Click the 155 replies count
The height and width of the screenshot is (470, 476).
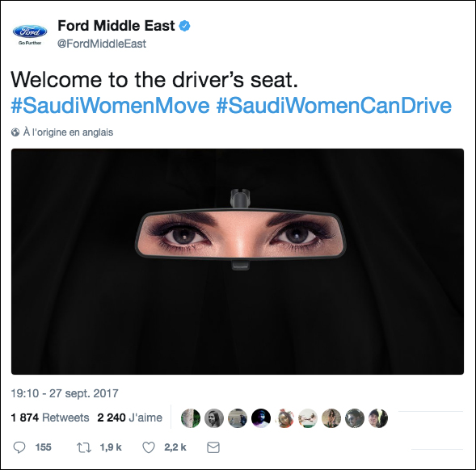[x=43, y=447]
